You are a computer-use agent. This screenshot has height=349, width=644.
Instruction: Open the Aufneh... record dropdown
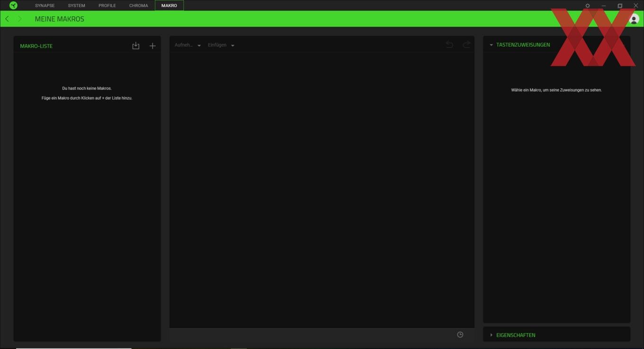coord(188,45)
